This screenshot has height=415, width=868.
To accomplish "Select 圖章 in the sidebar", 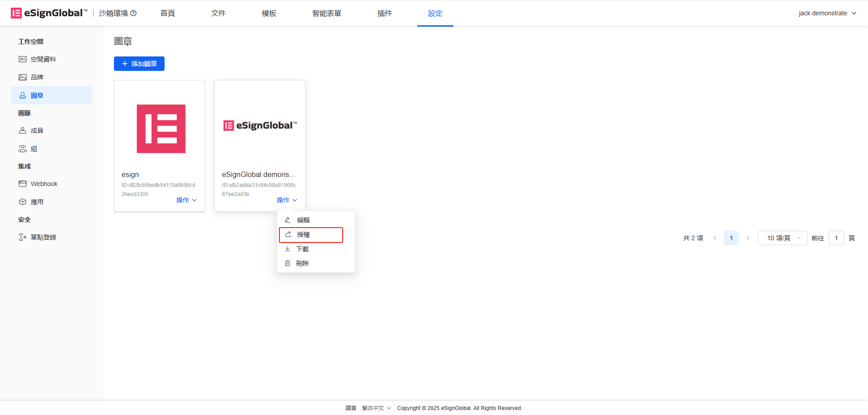I will [x=52, y=95].
